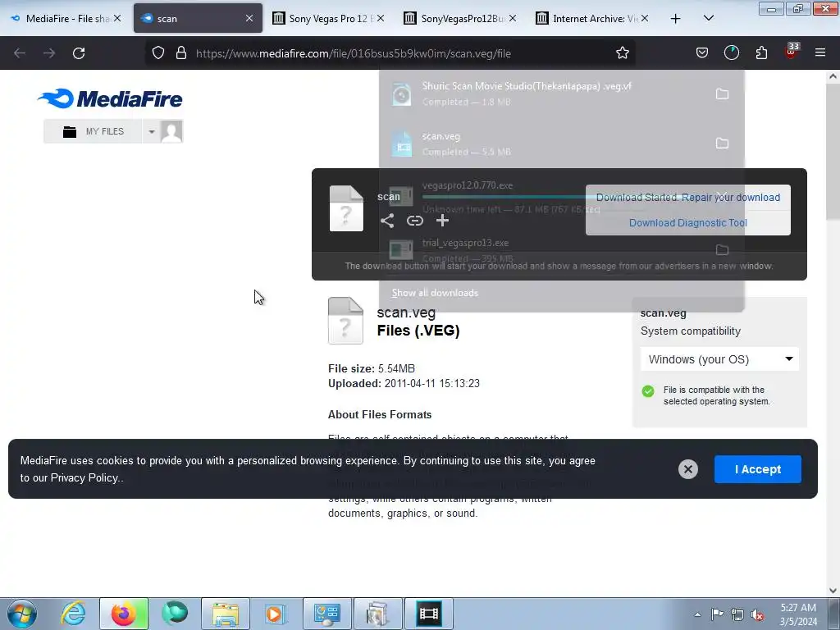Show hidden tray icons arrow
This screenshot has width=840, height=630.
(697, 614)
